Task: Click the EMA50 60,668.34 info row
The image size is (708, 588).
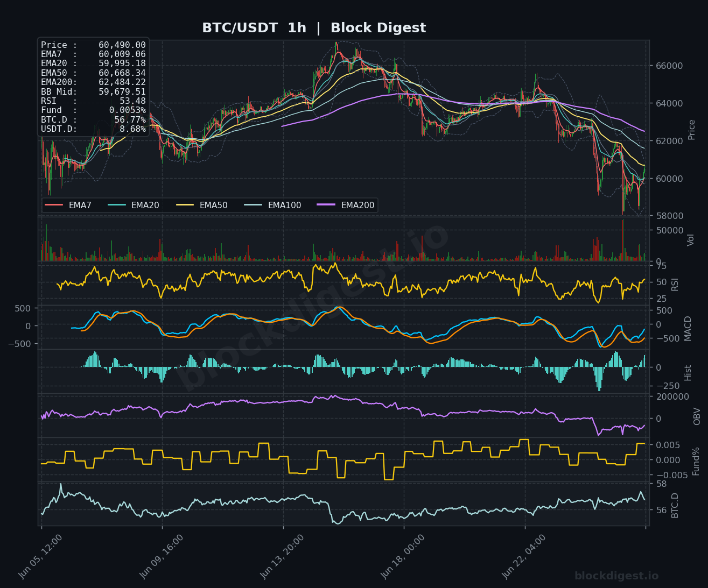Action: point(93,73)
